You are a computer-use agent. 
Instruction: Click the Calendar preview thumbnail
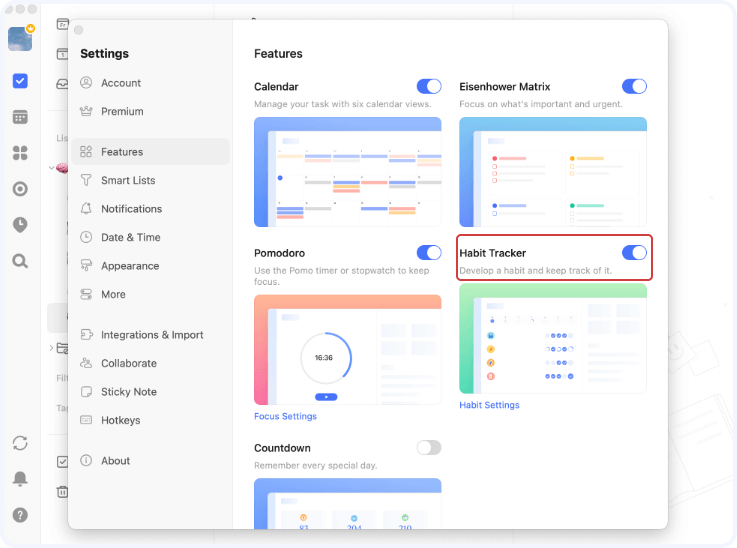click(347, 172)
